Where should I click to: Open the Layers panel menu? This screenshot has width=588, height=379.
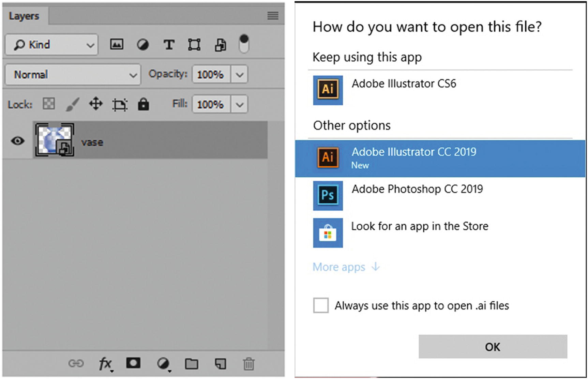273,16
